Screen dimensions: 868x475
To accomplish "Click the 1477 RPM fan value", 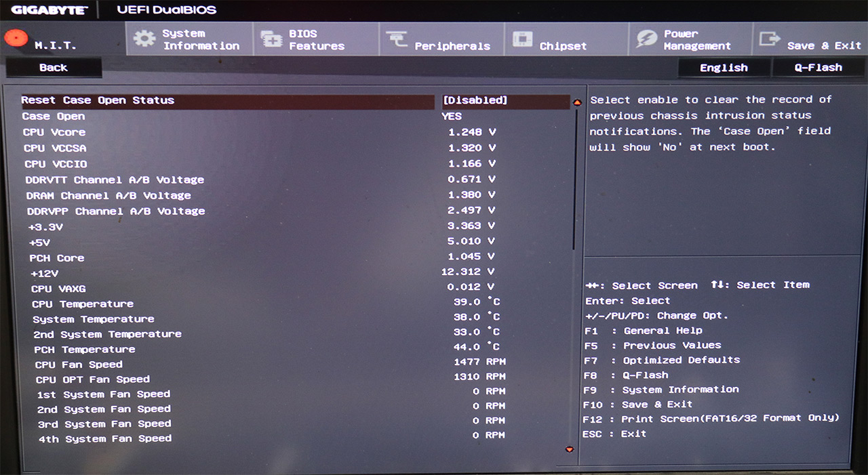I will click(480, 362).
